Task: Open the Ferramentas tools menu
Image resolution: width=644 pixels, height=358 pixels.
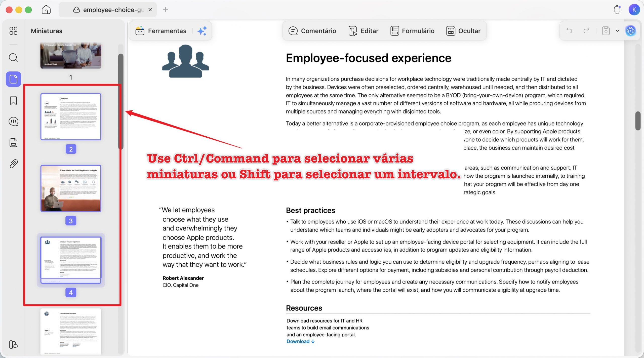Action: coord(161,31)
